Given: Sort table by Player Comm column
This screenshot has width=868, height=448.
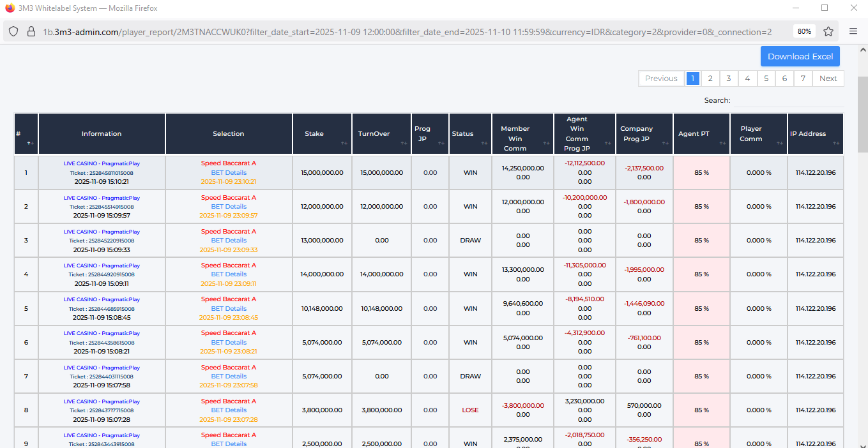Looking at the screenshot, I should click(780, 143).
